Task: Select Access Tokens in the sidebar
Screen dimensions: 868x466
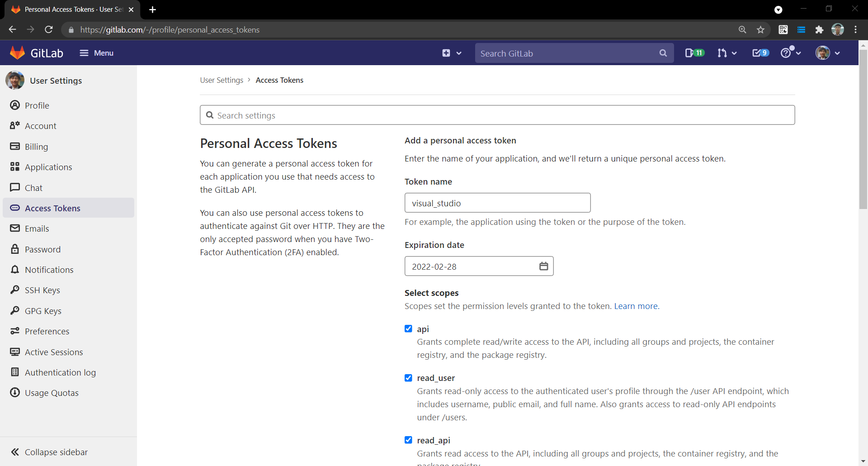Action: [x=69, y=208]
